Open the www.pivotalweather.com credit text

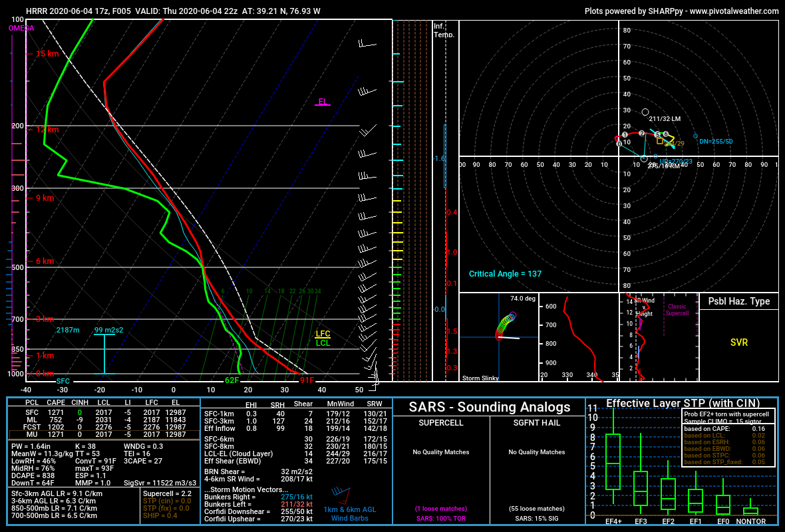coord(734,11)
